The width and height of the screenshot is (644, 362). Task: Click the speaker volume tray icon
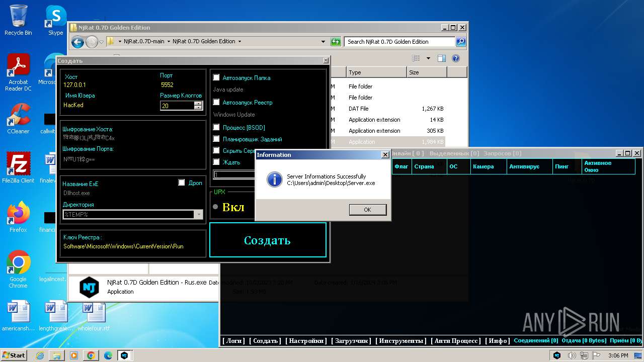pos(572,355)
